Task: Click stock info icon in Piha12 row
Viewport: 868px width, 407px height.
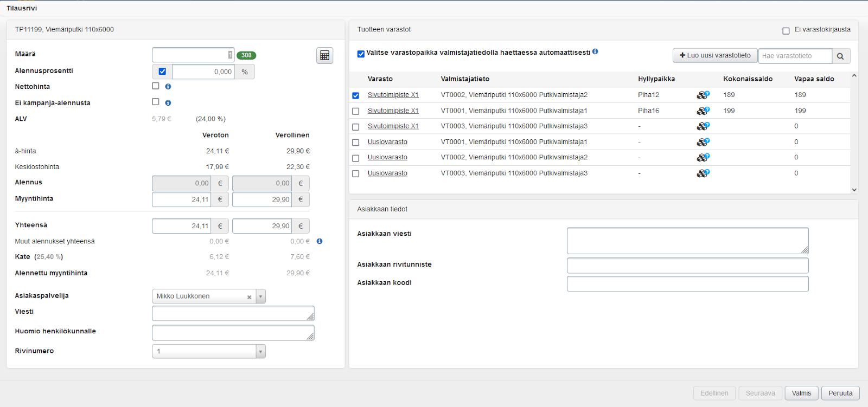Action: [x=703, y=95]
